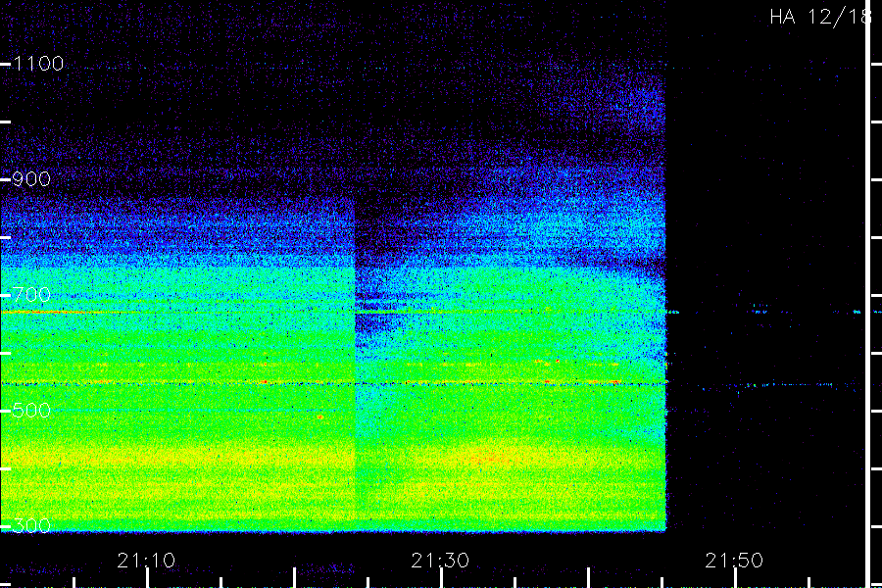Click the 900 frequency axis label
This screenshot has height=588, width=882.
pos(31,179)
